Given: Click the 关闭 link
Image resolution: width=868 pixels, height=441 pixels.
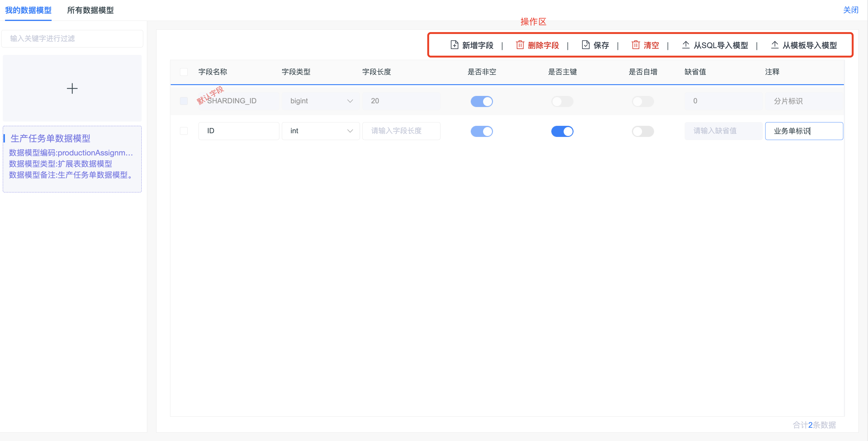Looking at the screenshot, I should tap(850, 10).
